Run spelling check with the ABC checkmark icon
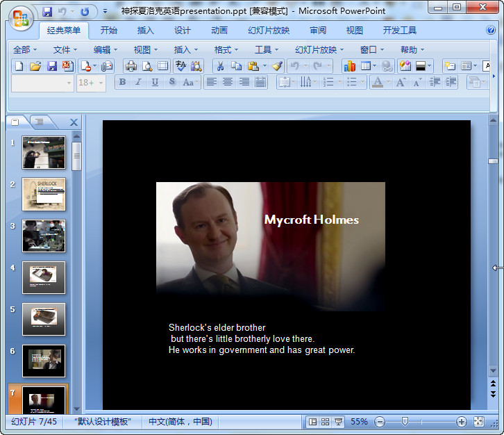This screenshot has width=504, height=435. coord(180,66)
